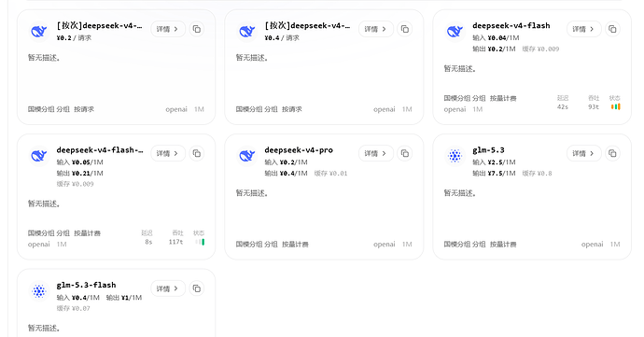Click the glm-5.3-flash model title
The image size is (644, 337).
[86, 285]
